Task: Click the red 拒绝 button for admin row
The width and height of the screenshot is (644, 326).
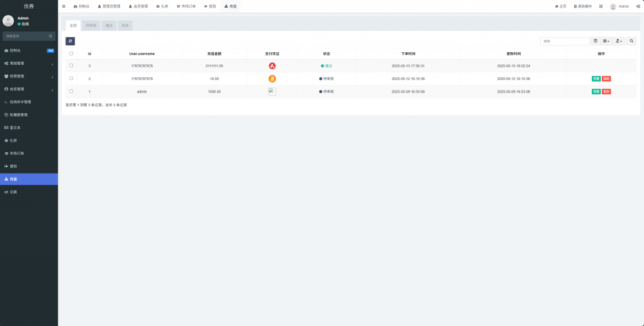Action: tap(606, 91)
